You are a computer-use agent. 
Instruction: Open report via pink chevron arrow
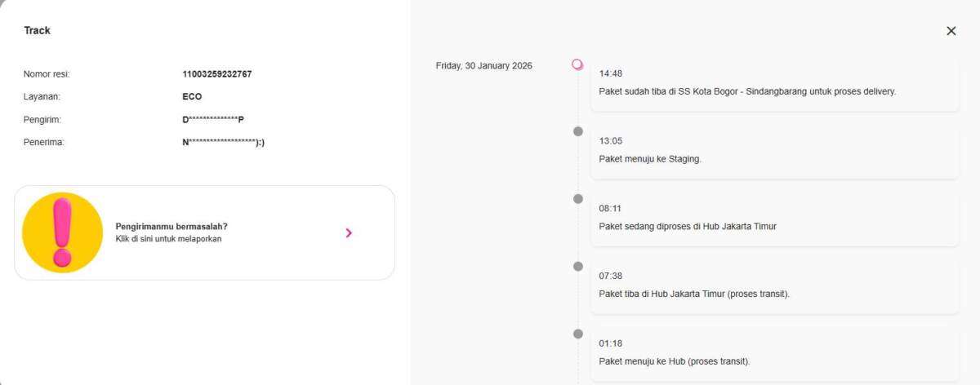pos(349,233)
